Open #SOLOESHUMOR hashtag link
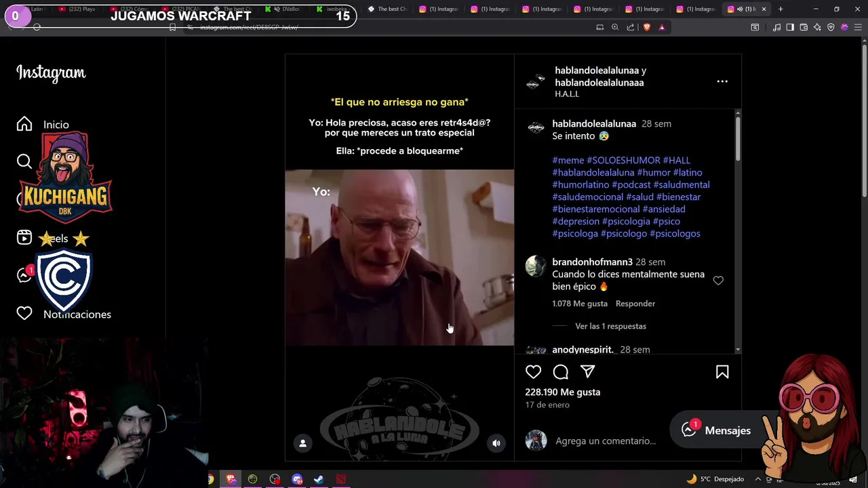This screenshot has height=488, width=868. (623, 160)
